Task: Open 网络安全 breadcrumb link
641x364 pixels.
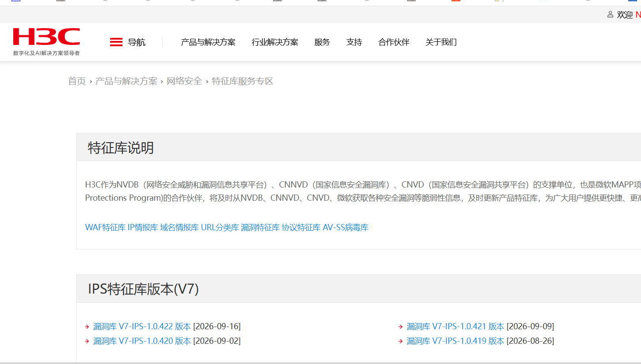Action: pos(184,81)
